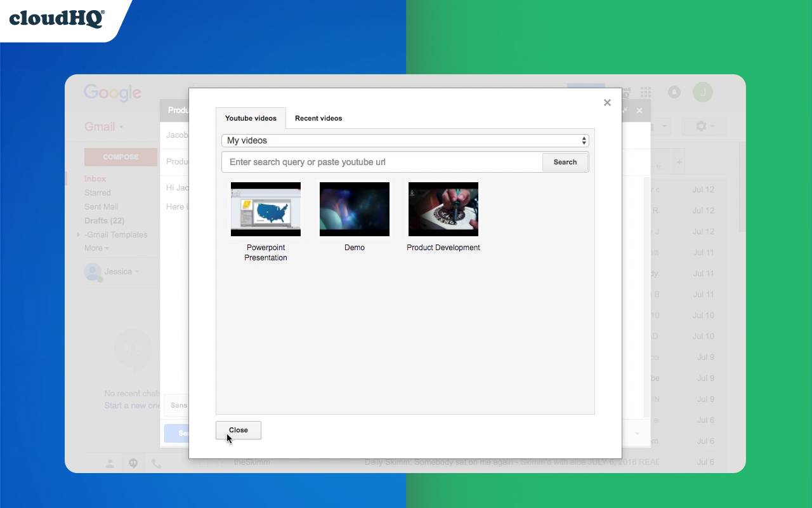Click the J account avatar
This screenshot has height=508, width=812.
[x=703, y=93]
